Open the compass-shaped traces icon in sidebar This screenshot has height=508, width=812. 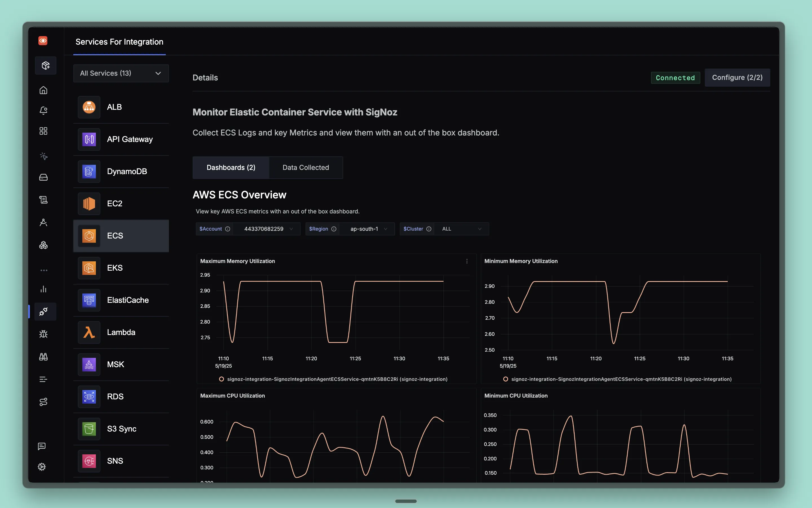(x=43, y=222)
